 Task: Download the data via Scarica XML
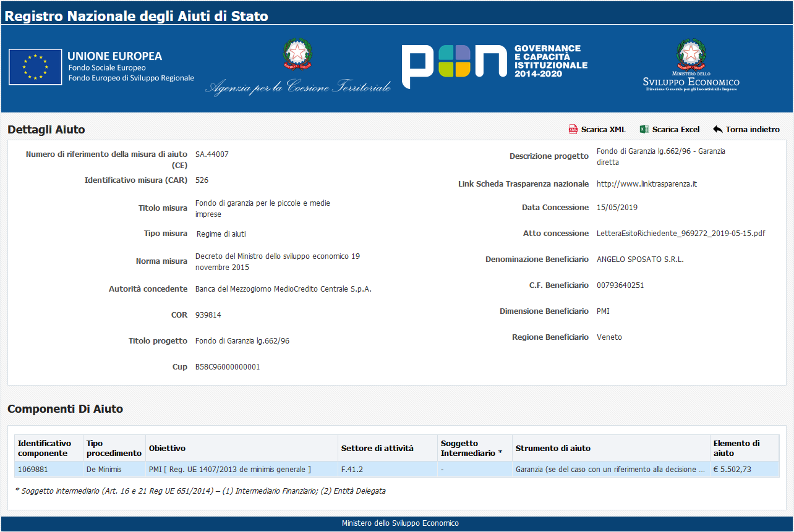603,130
